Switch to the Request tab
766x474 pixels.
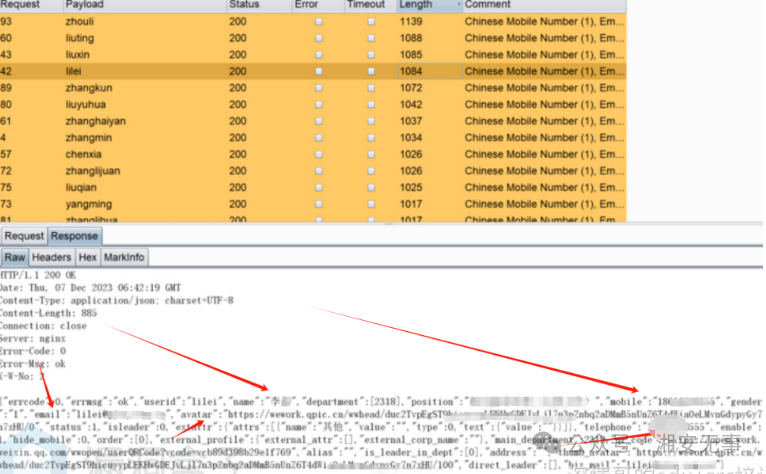(x=24, y=236)
